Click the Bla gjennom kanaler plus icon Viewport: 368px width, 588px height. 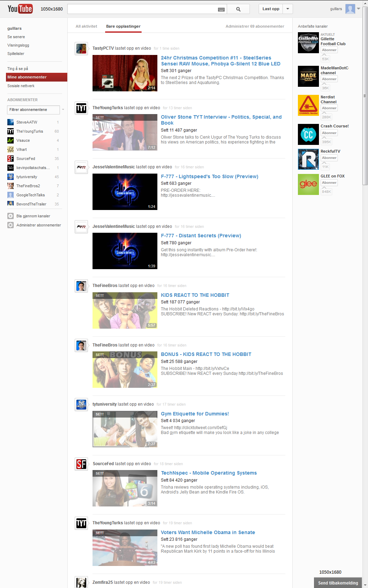(x=11, y=216)
